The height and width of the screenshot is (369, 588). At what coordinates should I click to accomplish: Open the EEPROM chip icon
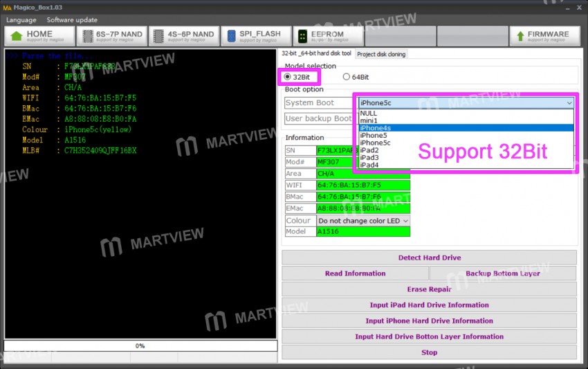point(302,36)
